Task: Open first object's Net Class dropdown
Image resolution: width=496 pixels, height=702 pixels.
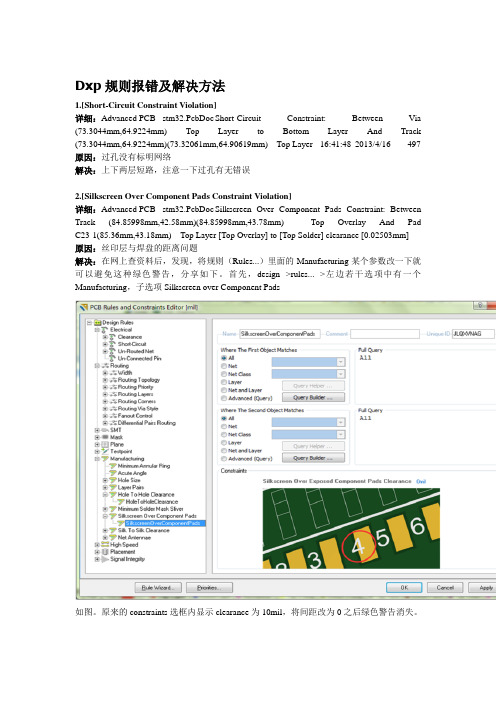Action: click(x=341, y=374)
